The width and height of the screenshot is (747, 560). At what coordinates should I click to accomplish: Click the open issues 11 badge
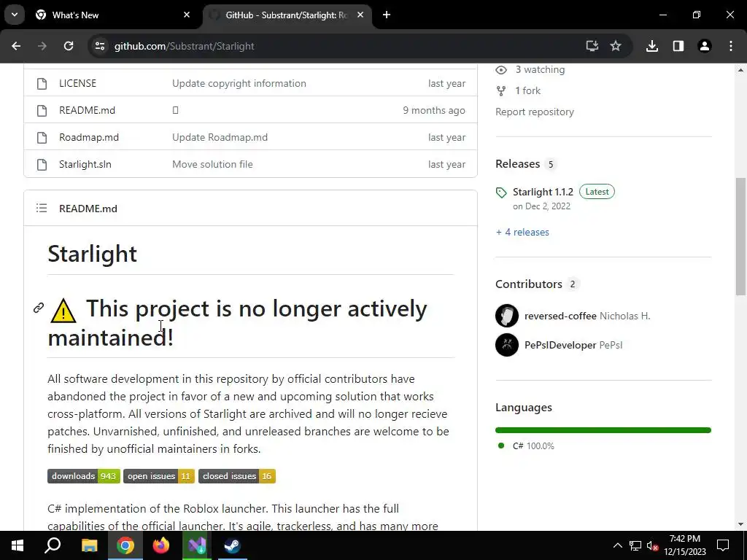pyautogui.click(x=158, y=476)
